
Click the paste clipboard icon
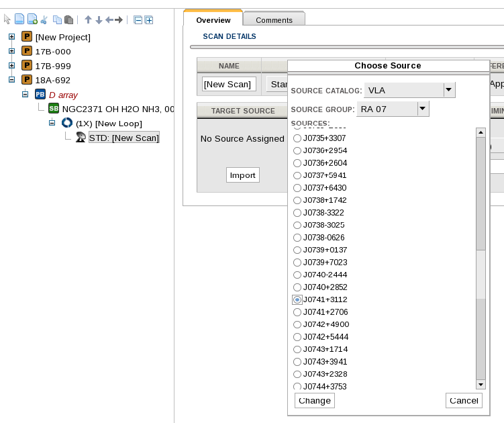(68, 20)
